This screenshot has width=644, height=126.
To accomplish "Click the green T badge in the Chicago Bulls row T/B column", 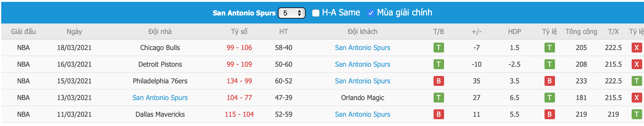I will coord(439,48).
